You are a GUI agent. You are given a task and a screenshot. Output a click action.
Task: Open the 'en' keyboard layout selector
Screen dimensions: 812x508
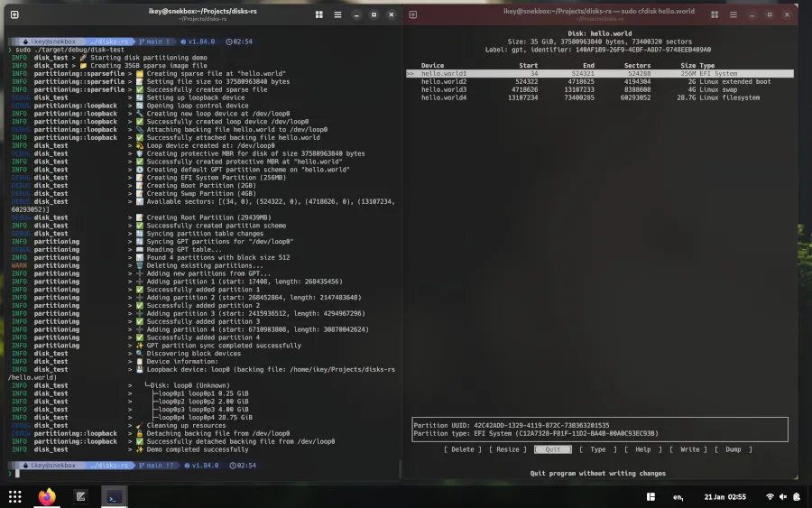coord(678,496)
